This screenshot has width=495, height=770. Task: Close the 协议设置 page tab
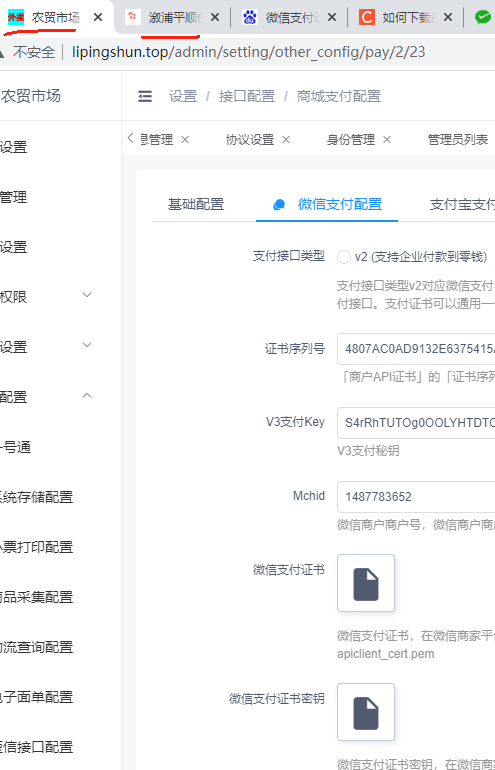286,140
